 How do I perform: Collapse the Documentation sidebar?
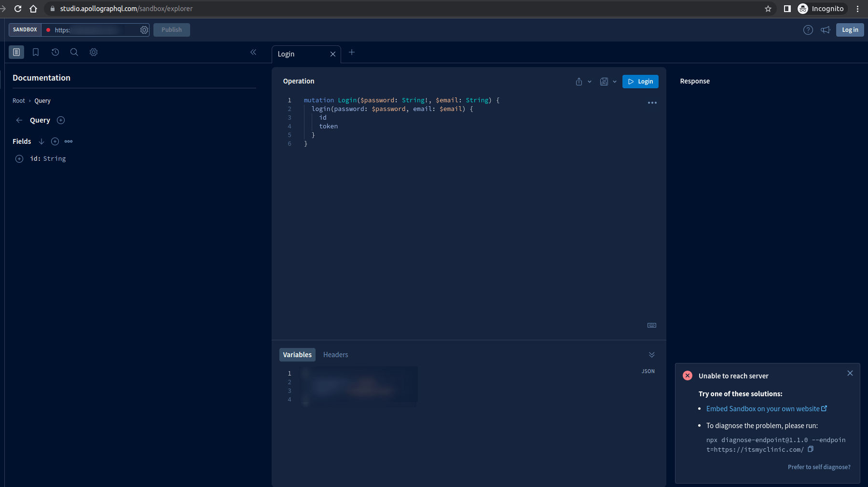[253, 52]
